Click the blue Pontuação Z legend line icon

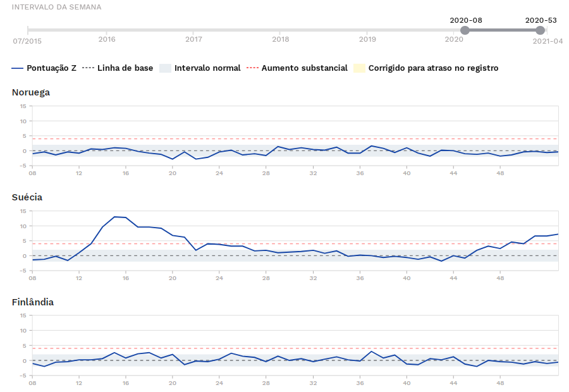click(18, 68)
